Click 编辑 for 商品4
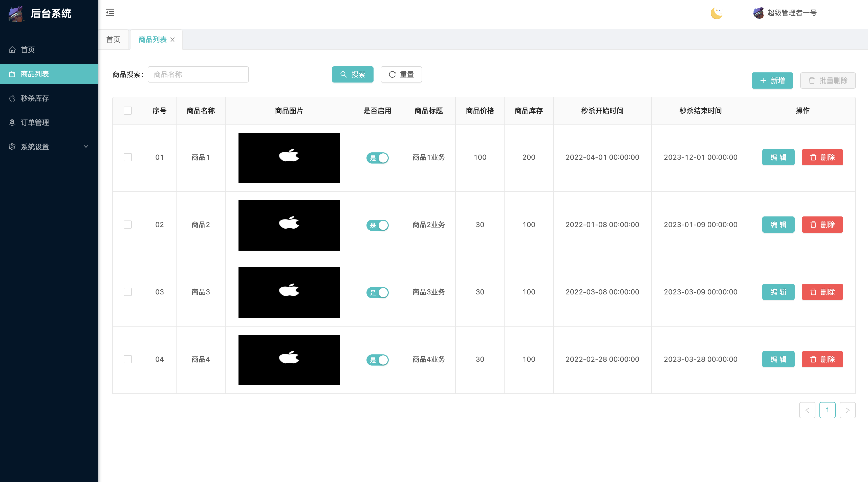 [778, 359]
